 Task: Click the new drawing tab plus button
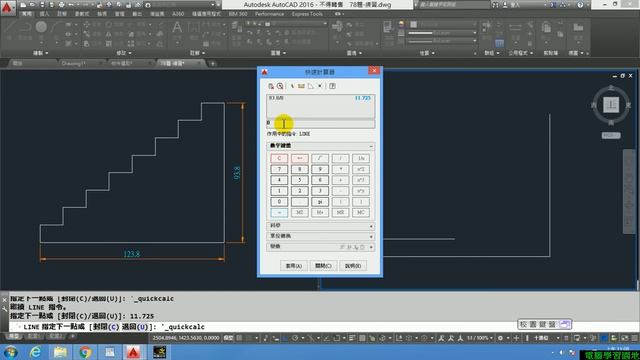click(212, 63)
